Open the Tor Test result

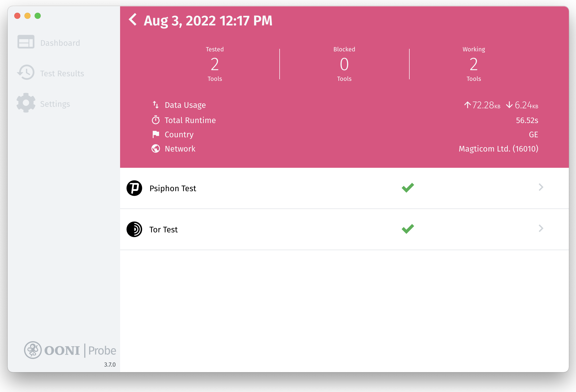163,230
